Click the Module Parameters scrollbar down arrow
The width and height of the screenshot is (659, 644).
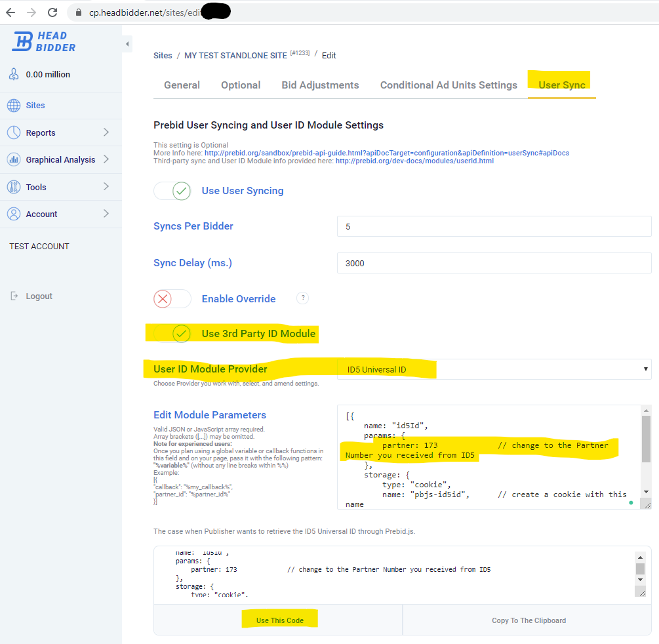click(x=646, y=492)
